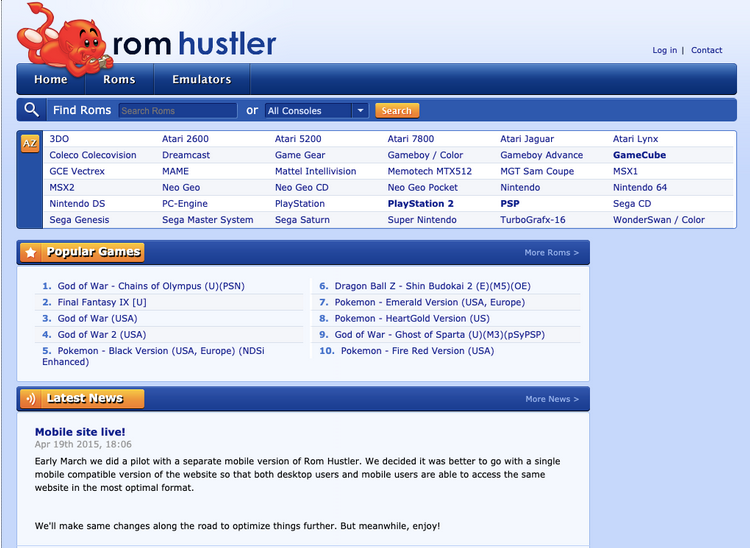Open the More News link
Image resolution: width=750 pixels, height=548 pixels.
point(552,399)
